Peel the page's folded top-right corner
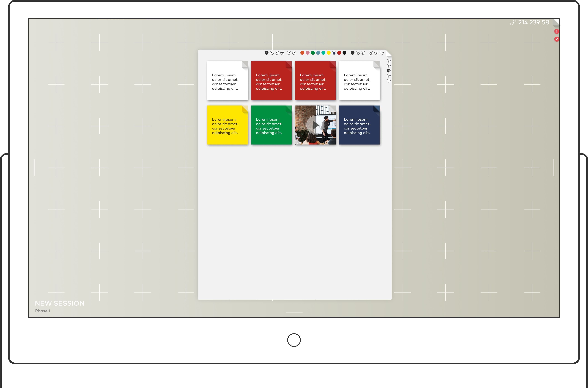Viewport: 588px width, 388px height. pos(389,53)
